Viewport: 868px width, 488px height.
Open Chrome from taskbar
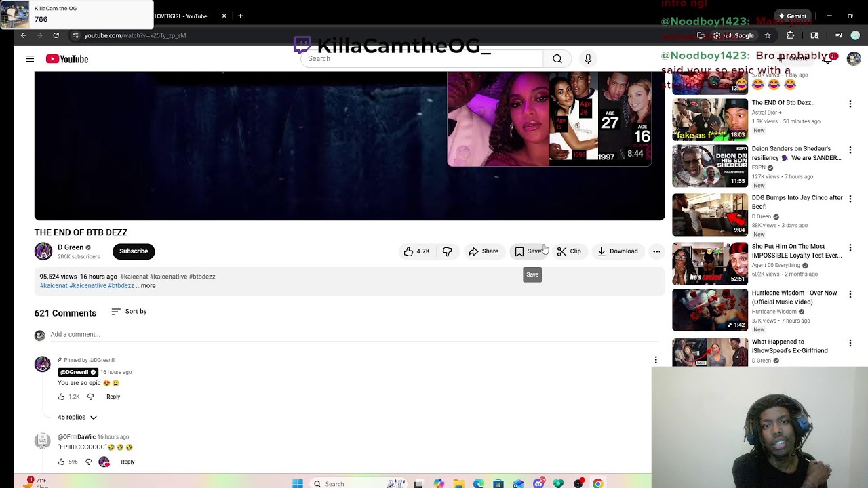coord(597,483)
